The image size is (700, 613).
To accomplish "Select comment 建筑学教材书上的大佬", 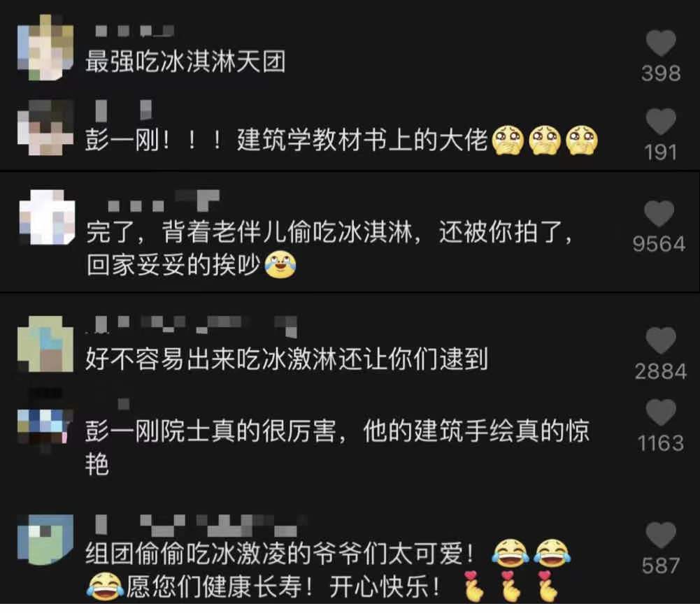I will (362, 140).
